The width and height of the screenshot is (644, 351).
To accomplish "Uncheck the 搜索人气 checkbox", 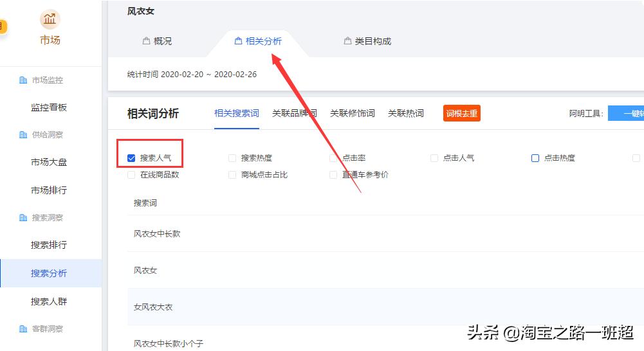I will click(x=131, y=158).
